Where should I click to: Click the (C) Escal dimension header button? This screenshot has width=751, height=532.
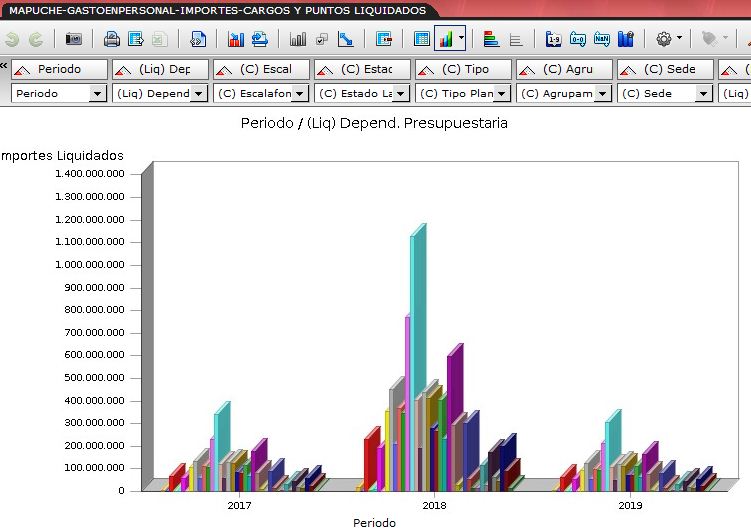(262, 69)
